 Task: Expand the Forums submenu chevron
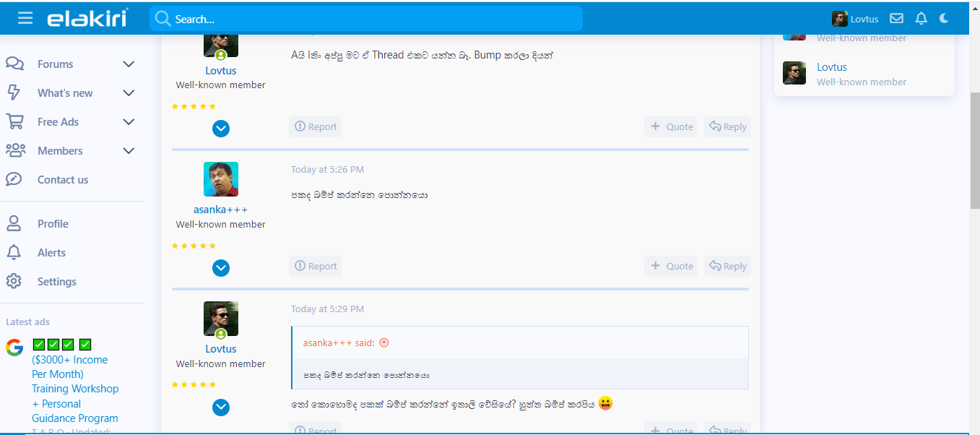coord(129,64)
